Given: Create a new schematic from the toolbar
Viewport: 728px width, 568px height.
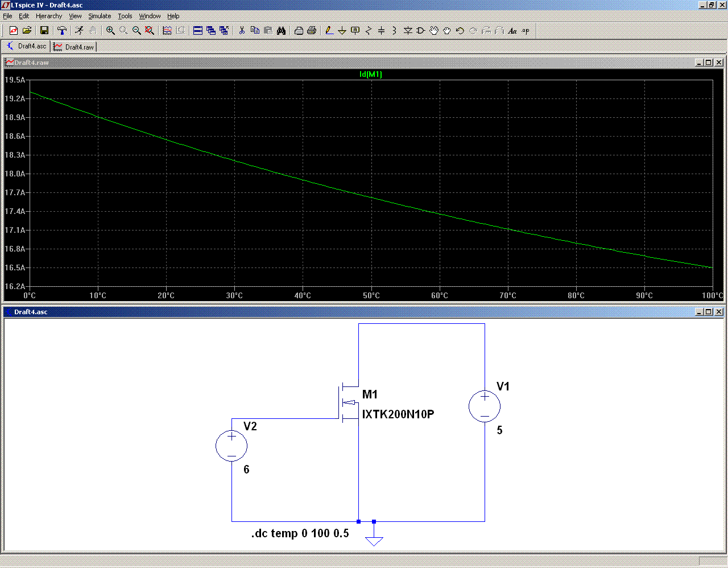Looking at the screenshot, I should point(14,31).
